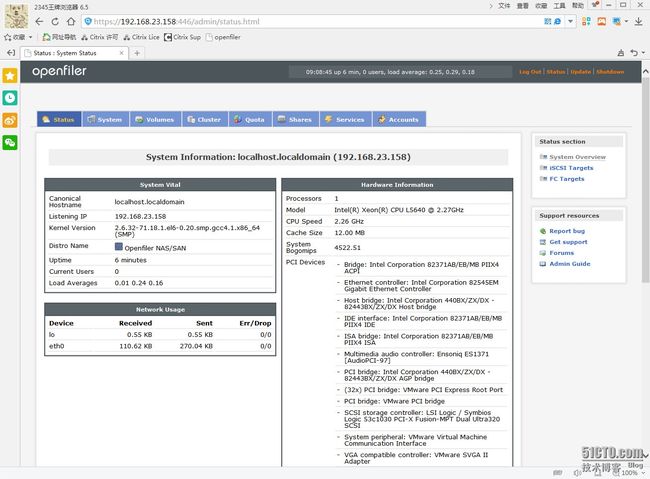
Task: Click the user avatar picture in browser corner
Action: click(x=16, y=16)
